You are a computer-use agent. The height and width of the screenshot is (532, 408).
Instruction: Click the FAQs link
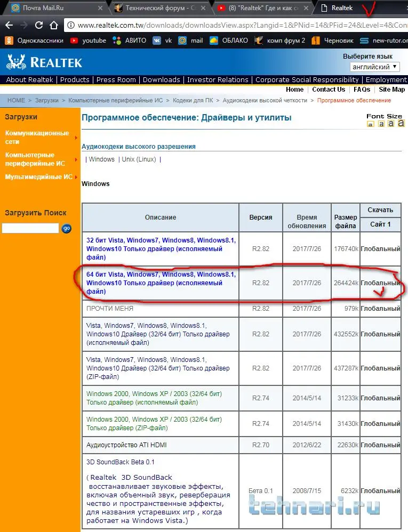click(362, 90)
